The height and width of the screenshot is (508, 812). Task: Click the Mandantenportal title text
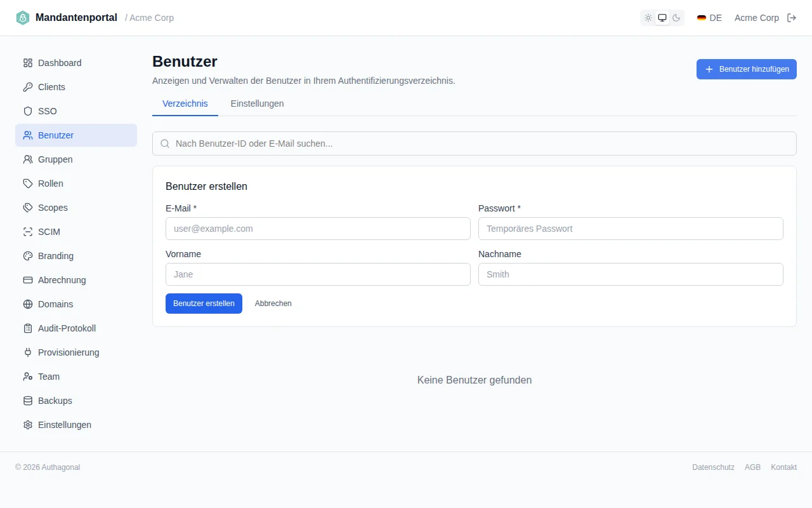(76, 18)
